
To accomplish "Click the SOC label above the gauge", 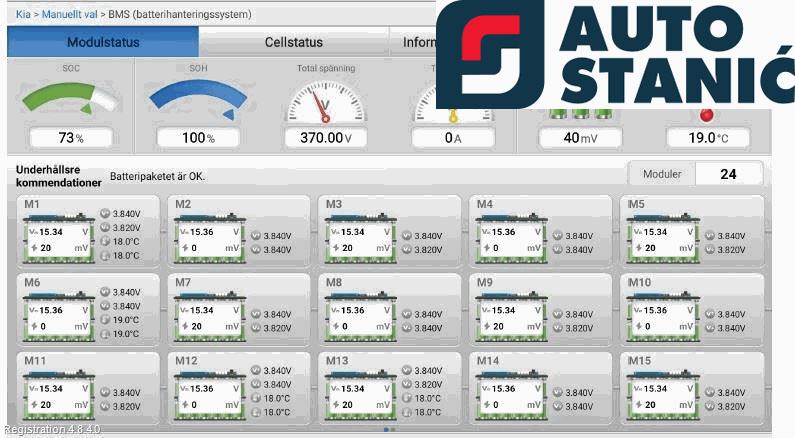I will (x=71, y=68).
